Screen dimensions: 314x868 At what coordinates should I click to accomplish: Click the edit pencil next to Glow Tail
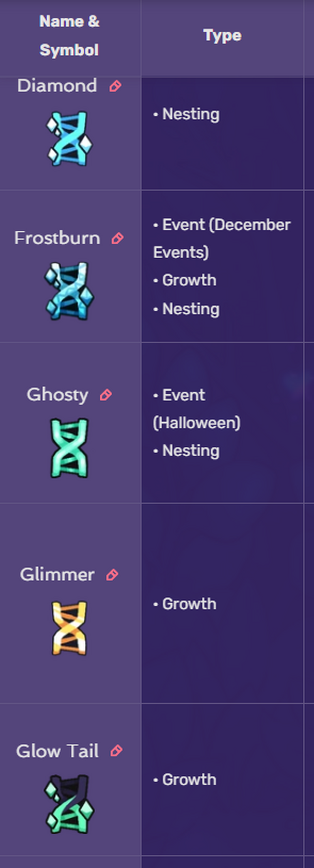[116, 751]
